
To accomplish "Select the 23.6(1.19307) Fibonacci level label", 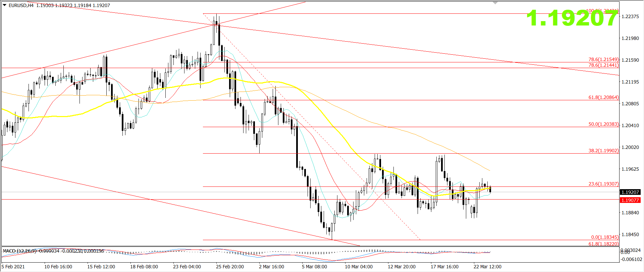I will pyautogui.click(x=603, y=184).
